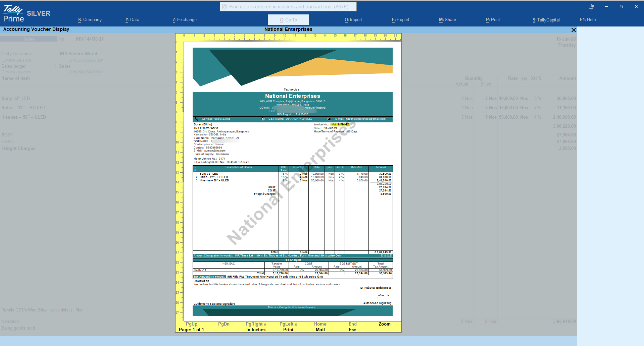Click the invoice header banner graphic
The width and height of the screenshot is (644, 346).
coord(292,67)
